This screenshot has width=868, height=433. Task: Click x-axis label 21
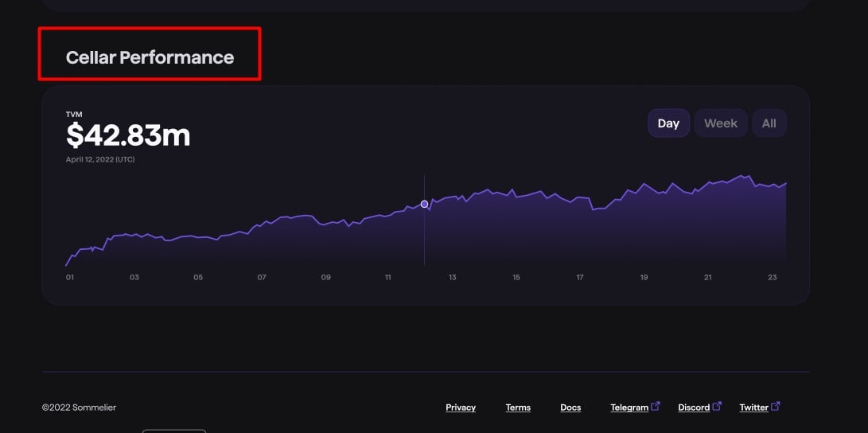708,278
